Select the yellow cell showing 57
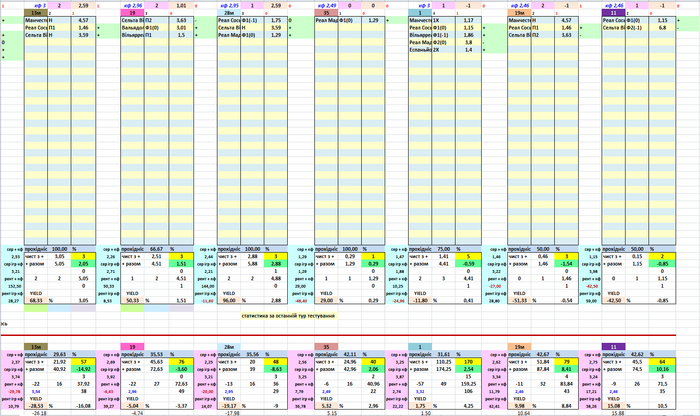The image size is (700, 416). point(83,362)
